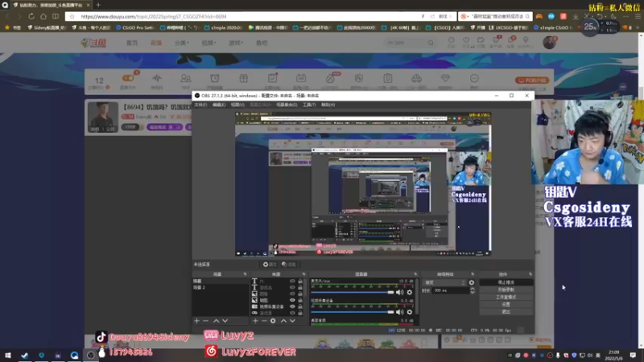This screenshot has height=362, width=644.
Task: Adjust microphone volume slider
Action: 353,292
